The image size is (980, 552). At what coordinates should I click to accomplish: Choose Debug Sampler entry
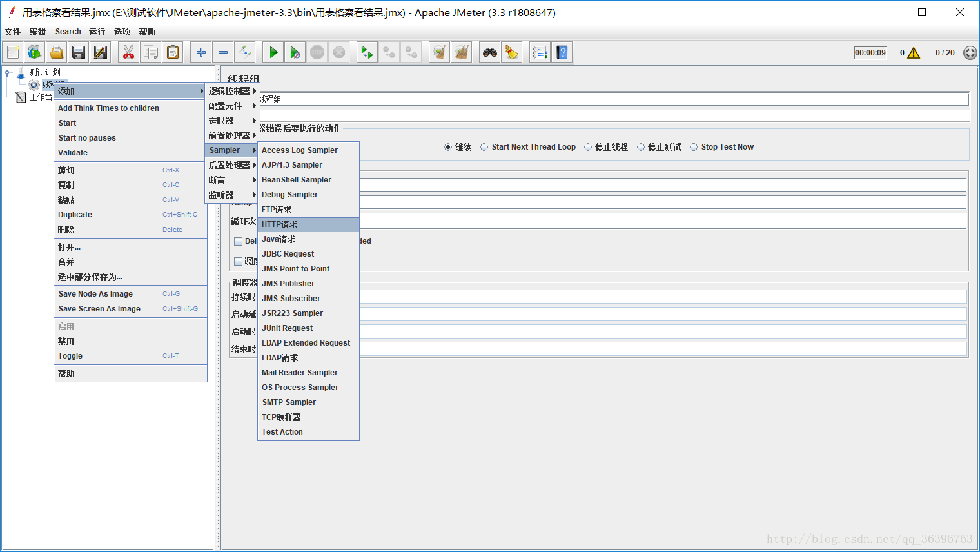point(309,195)
